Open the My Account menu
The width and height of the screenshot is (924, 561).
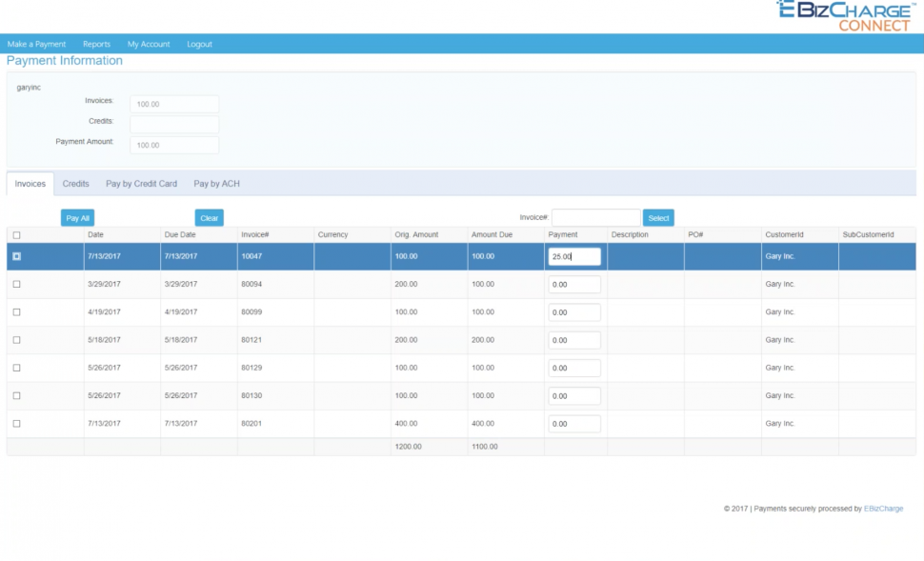(148, 43)
